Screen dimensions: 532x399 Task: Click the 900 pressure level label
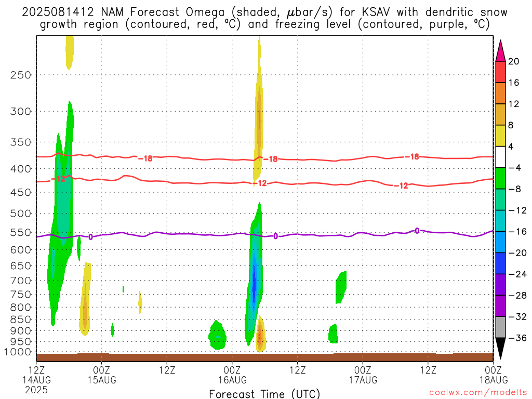click(21, 331)
